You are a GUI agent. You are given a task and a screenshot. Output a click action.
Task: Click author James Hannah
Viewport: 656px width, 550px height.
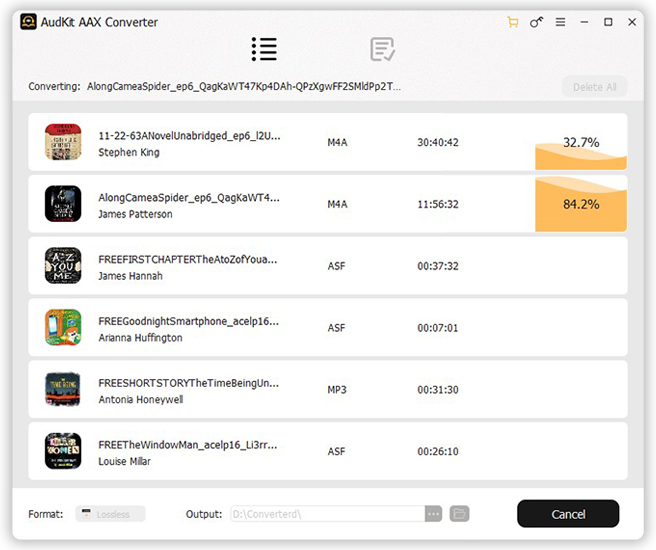131,276
